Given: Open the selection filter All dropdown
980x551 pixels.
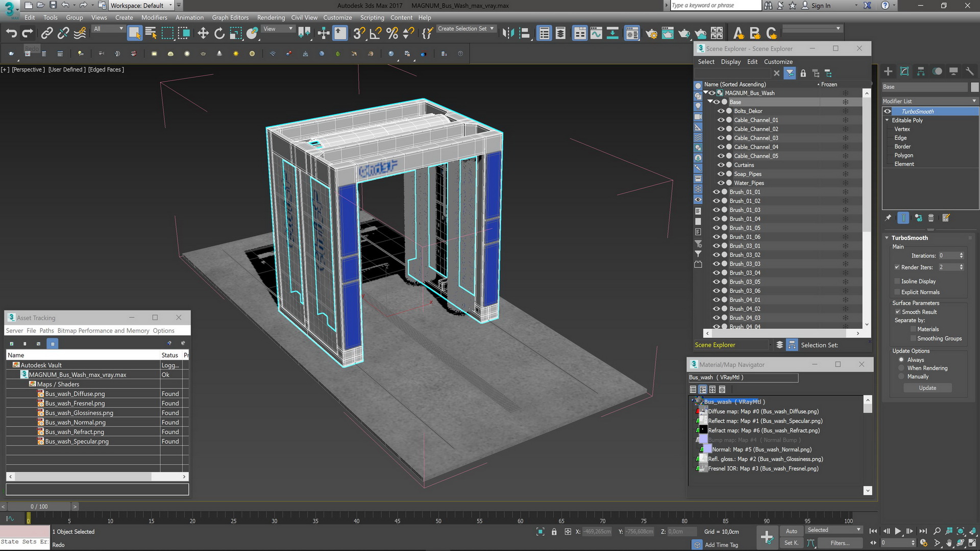Looking at the screenshot, I should tap(109, 29).
